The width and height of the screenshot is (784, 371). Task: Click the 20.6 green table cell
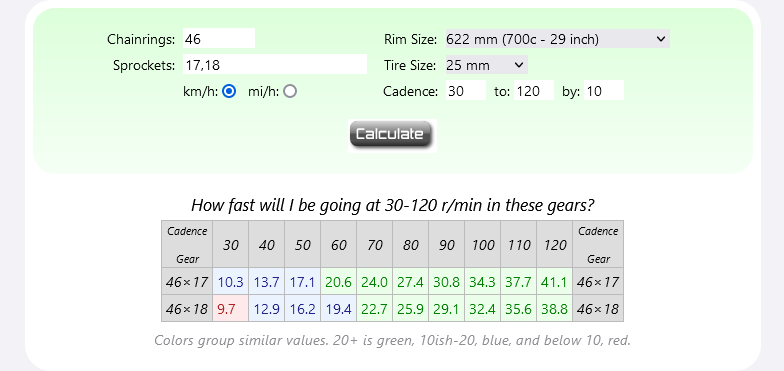click(338, 282)
